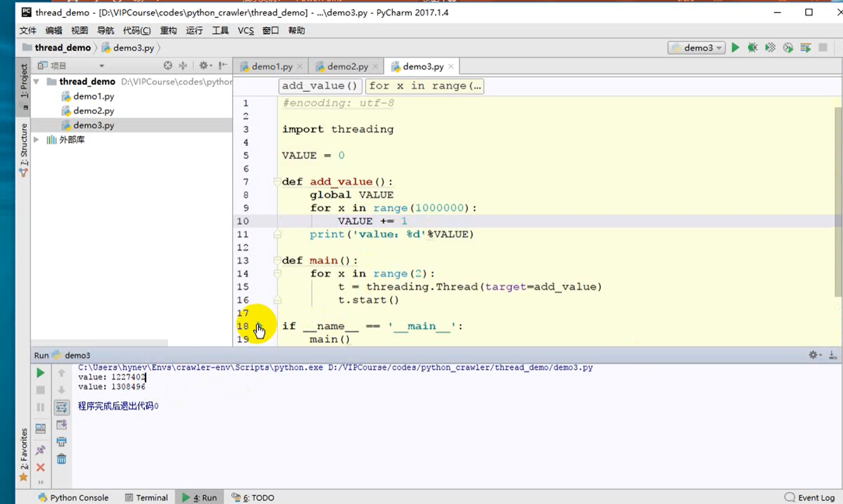
Task: Open the Project panel gear settings
Action: pos(205,65)
